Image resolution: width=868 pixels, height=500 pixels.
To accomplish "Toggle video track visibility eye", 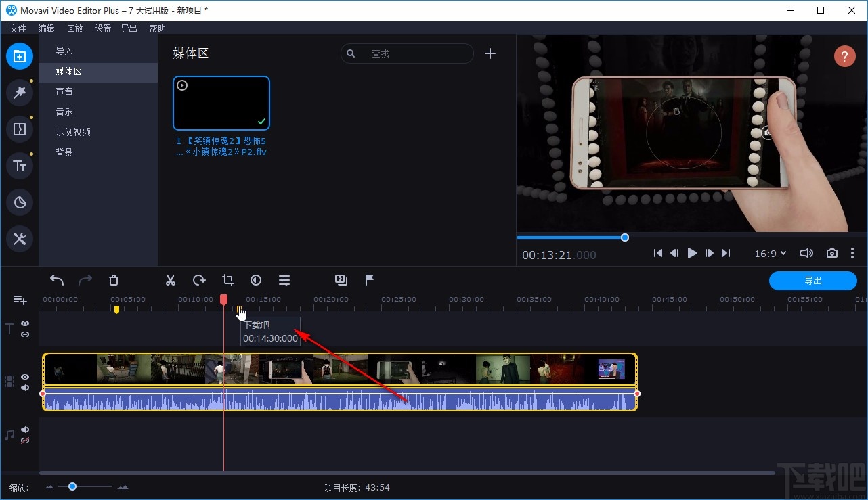I will [25, 377].
